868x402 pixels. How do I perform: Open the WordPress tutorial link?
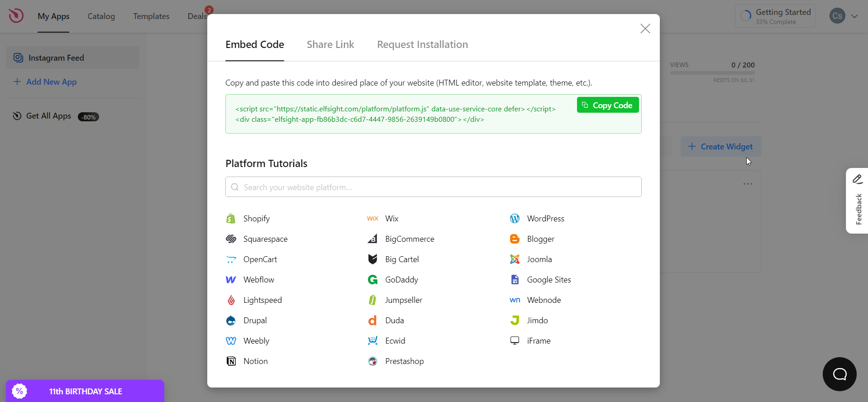click(545, 219)
